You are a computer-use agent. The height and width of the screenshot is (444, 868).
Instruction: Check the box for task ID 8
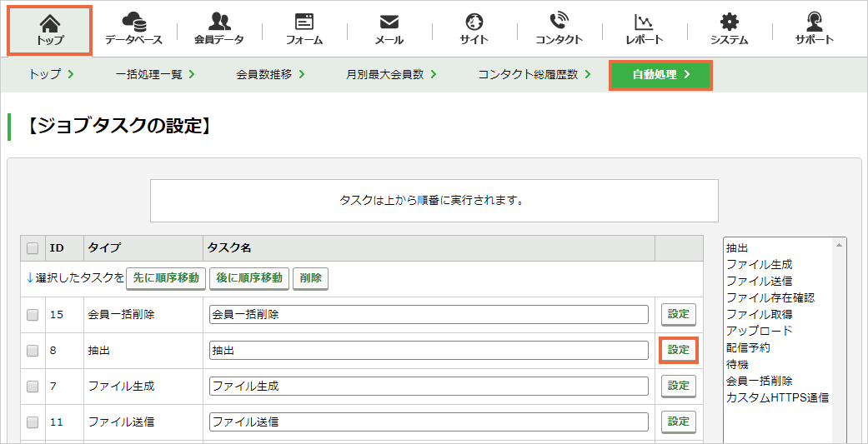33,350
